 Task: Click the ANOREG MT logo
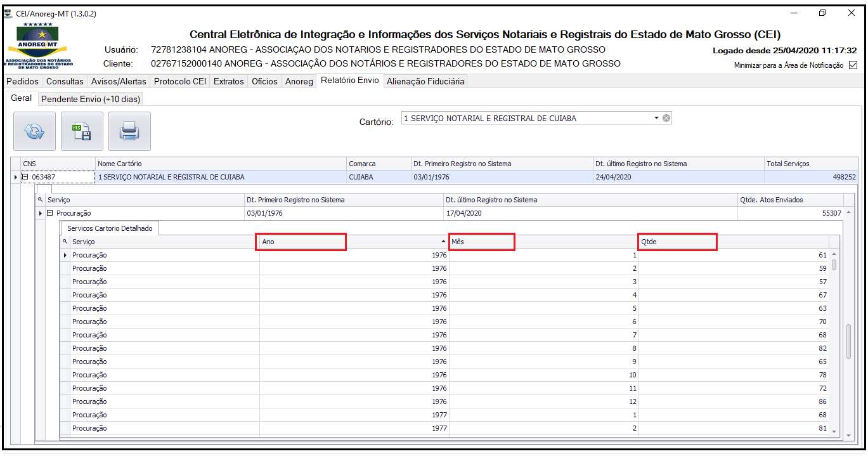39,46
